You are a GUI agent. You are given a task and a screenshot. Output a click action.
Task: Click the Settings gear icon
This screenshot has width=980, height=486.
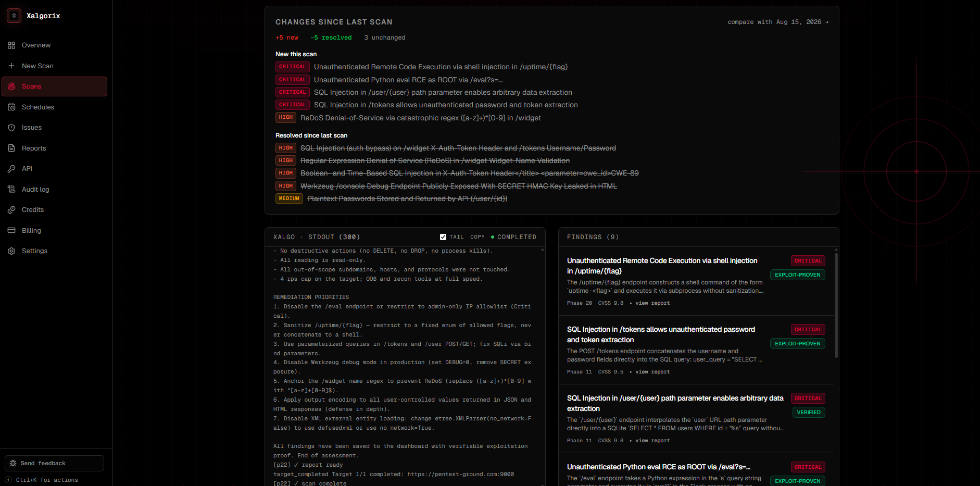point(11,251)
